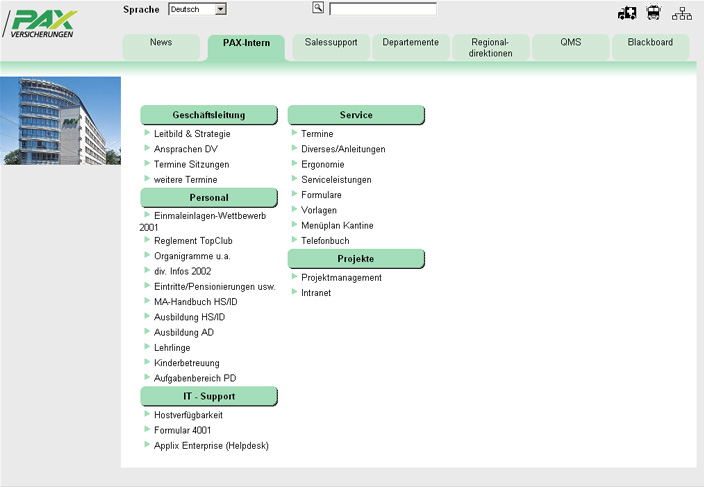
Task: Open the Formulare link
Action: click(321, 195)
